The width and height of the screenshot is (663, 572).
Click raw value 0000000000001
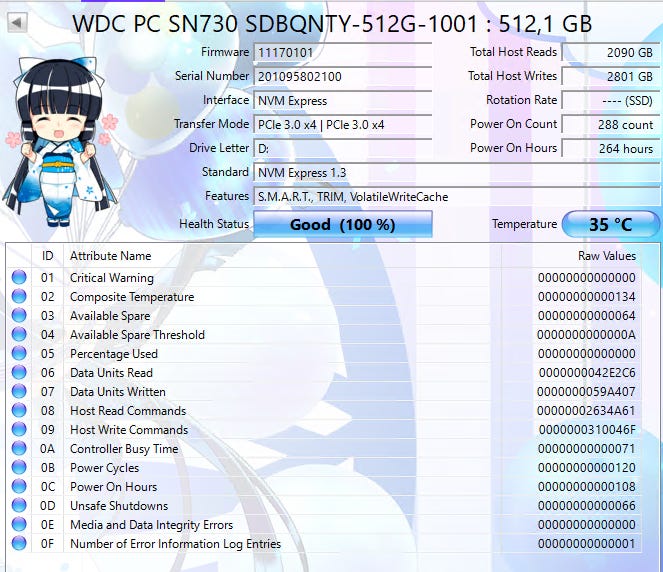(x=586, y=544)
